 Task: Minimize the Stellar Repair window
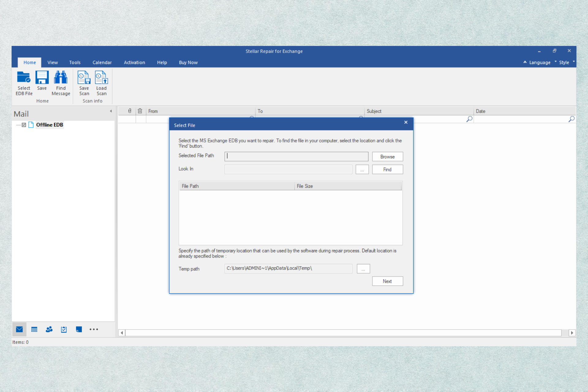point(539,51)
